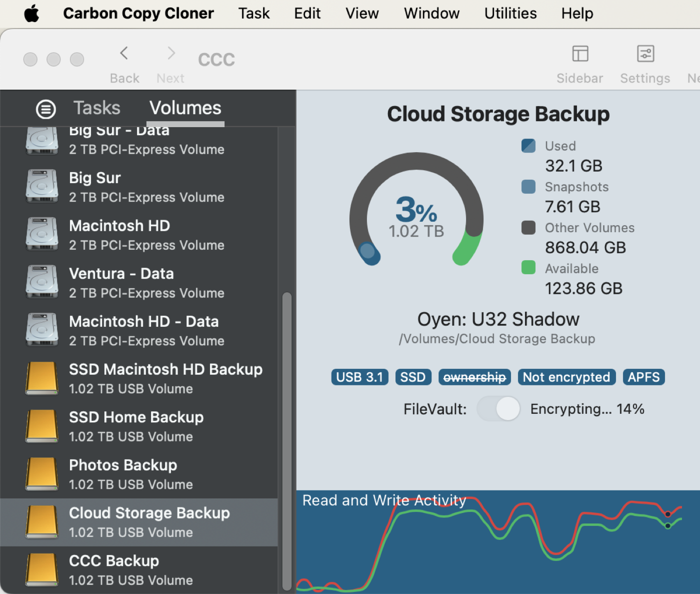
Task: Click the Next arrow in toolbar
Action: pyautogui.click(x=171, y=53)
